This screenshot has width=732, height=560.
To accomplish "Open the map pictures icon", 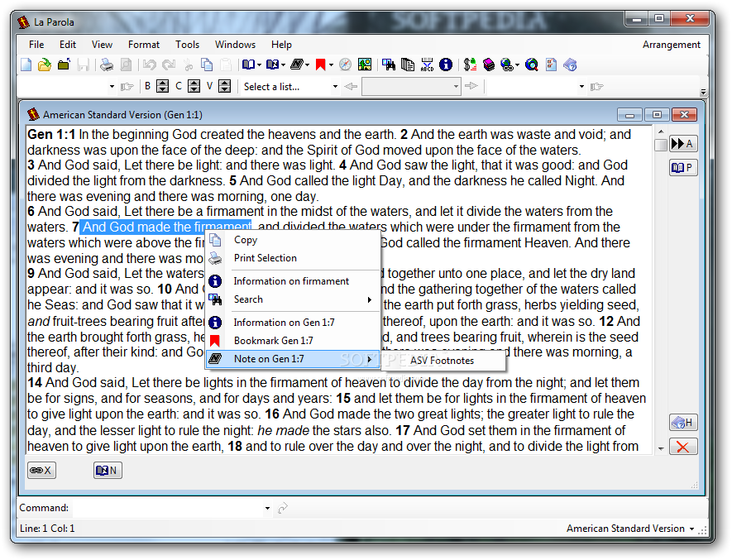I will coord(365,65).
